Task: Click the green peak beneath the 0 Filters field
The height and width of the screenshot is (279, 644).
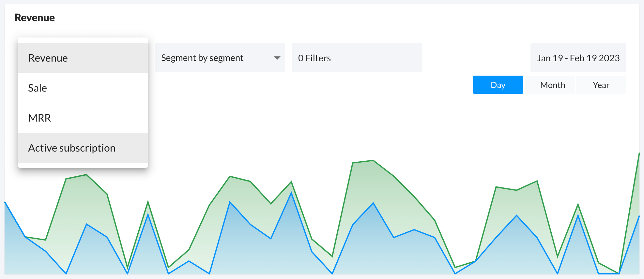Action: pyautogui.click(x=373, y=160)
